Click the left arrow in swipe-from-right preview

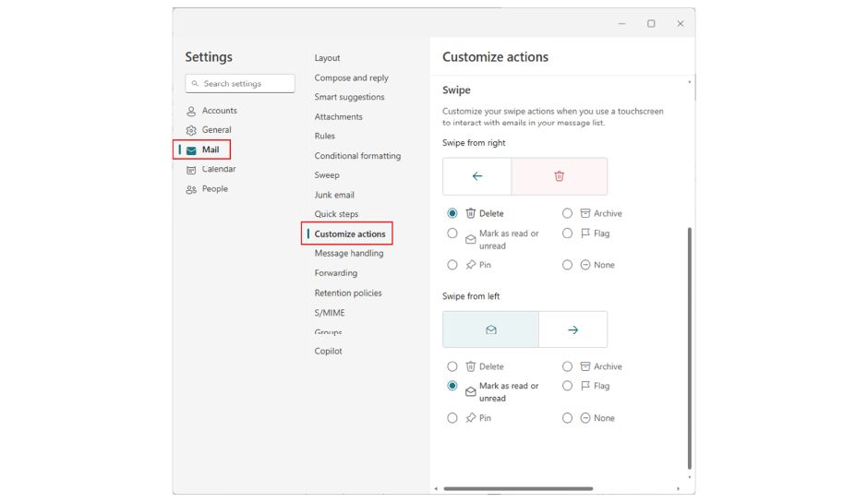476,176
